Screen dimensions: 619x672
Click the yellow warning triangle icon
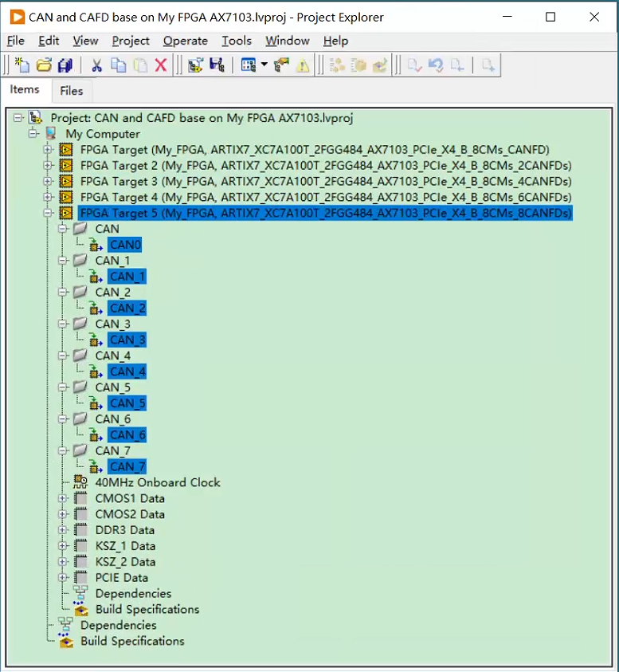[302, 65]
